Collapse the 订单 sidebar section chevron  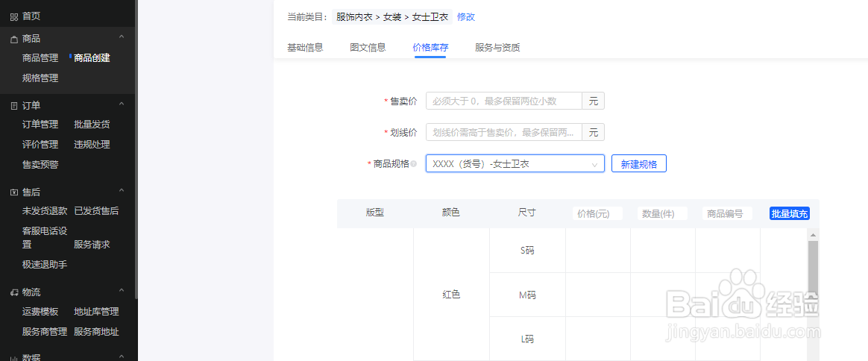pos(122,104)
